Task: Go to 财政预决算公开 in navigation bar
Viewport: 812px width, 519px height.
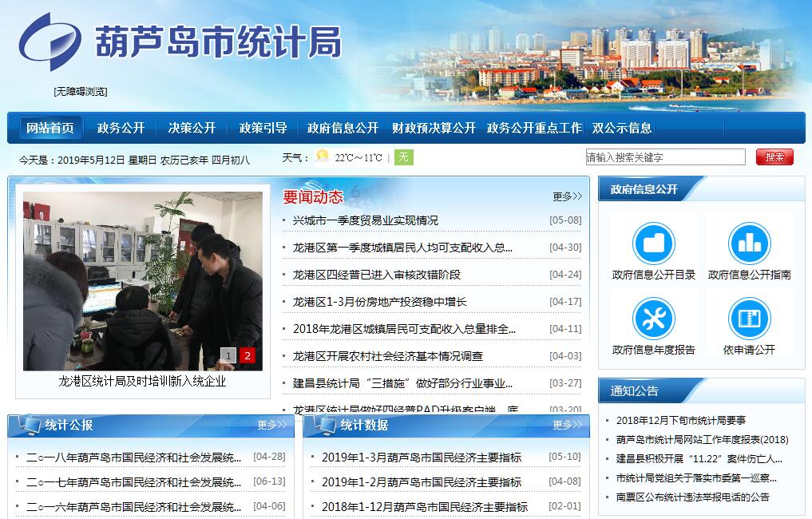Action: [434, 128]
